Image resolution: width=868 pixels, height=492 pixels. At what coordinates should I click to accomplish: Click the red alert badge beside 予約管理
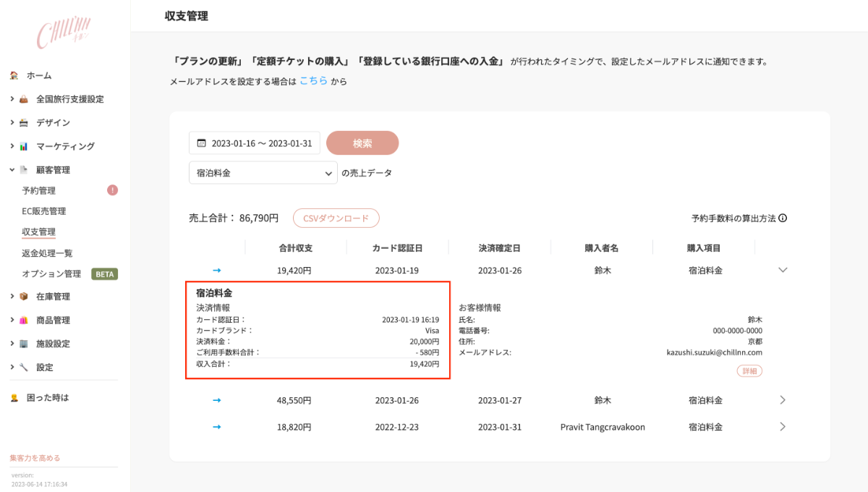(x=112, y=190)
